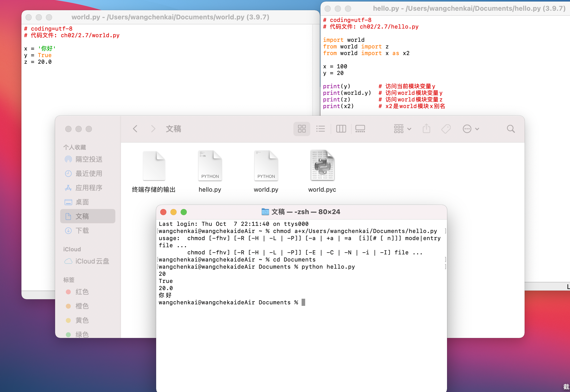Screen dimensions: 570x392
Task: Click the Finder search magnifier icon
Action: [x=511, y=129]
